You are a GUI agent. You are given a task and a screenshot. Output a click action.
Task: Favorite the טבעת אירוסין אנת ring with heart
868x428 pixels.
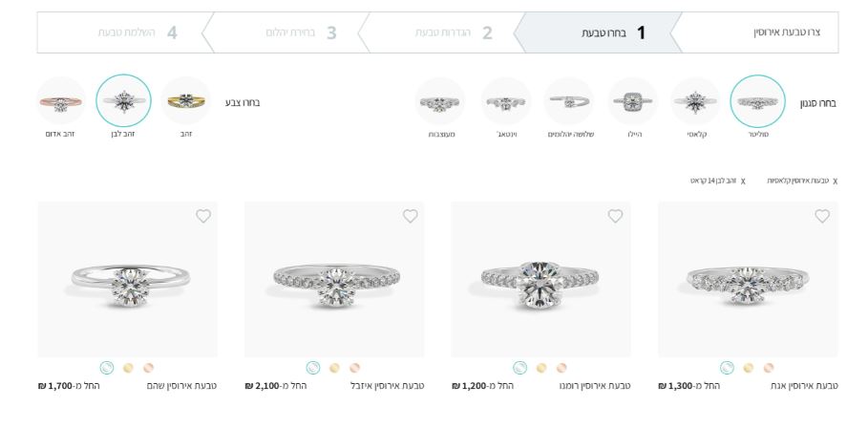point(822,216)
